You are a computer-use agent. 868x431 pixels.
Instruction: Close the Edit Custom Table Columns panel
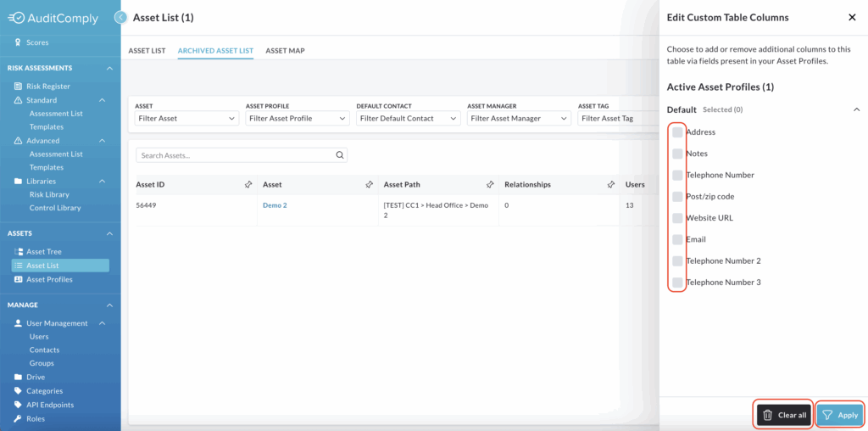(852, 18)
